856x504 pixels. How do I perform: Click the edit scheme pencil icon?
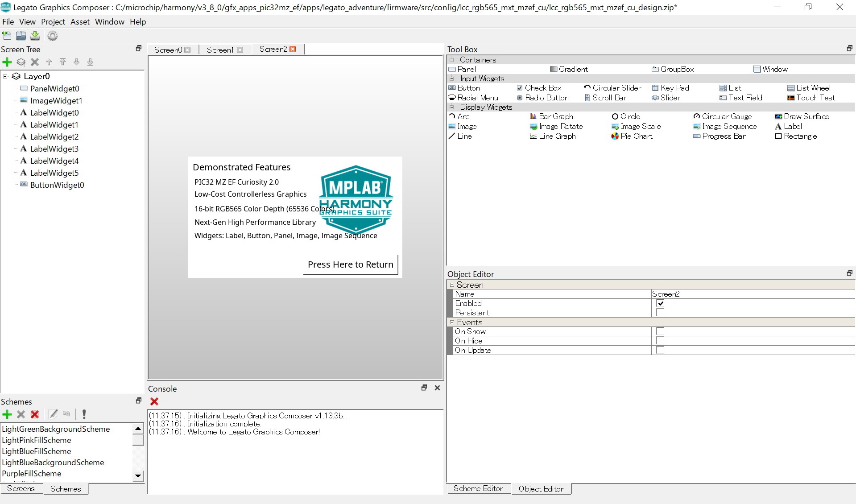point(53,414)
